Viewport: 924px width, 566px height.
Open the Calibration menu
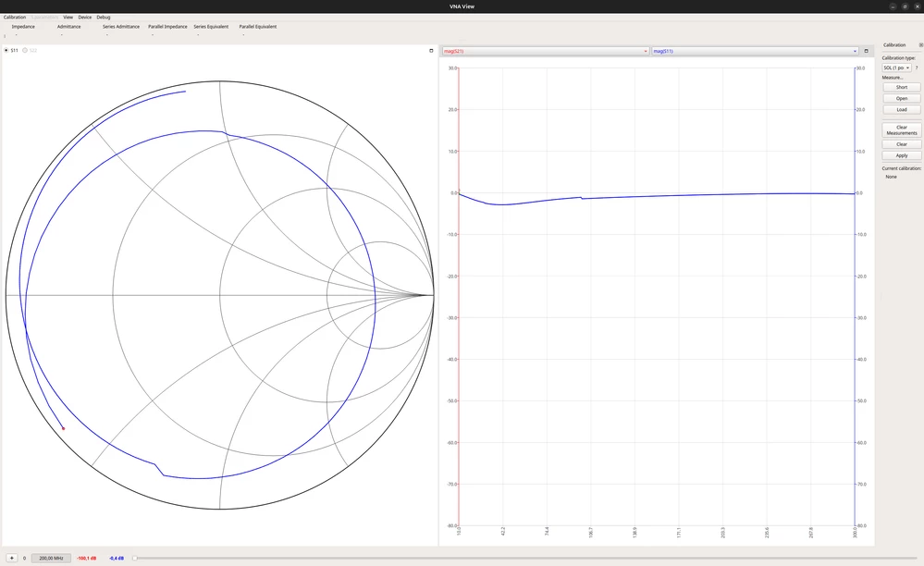click(15, 17)
